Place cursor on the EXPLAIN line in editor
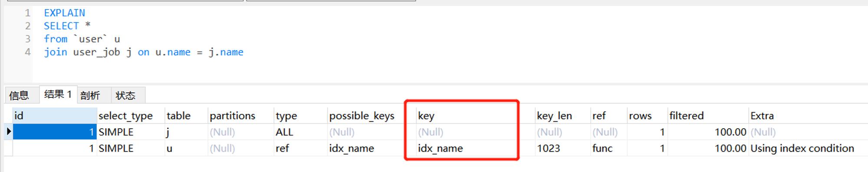868x172 pixels. click(64, 13)
